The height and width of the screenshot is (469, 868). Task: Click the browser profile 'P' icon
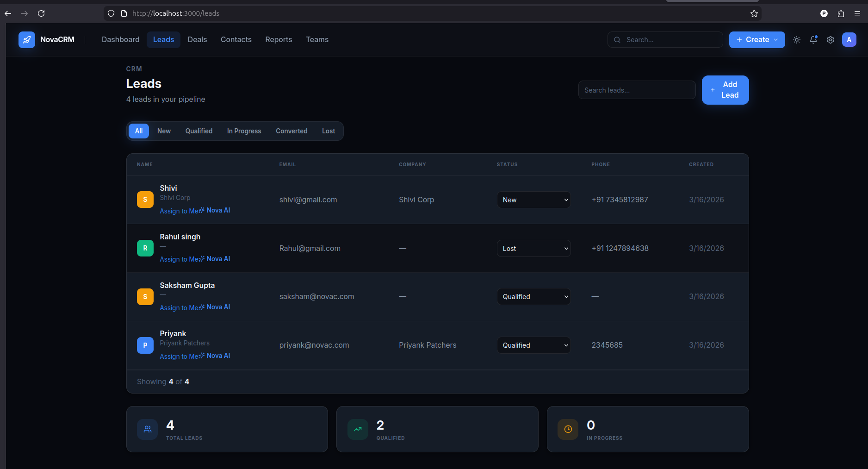824,13
